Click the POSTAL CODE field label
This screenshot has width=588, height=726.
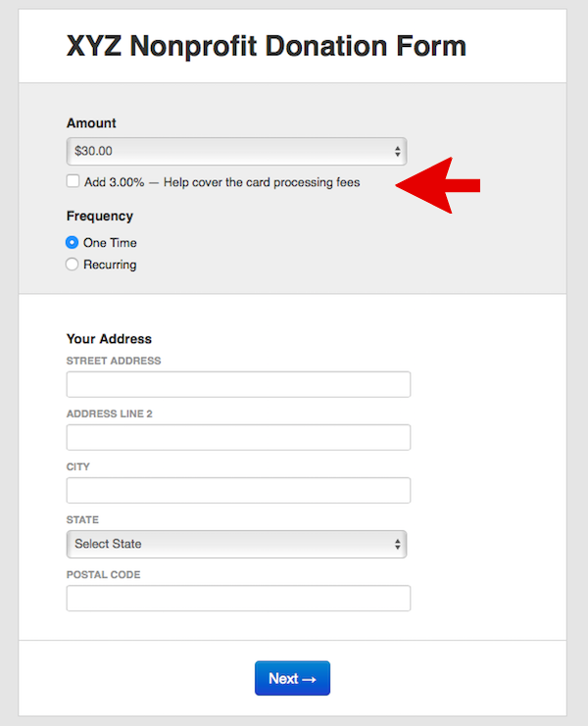tap(103, 574)
